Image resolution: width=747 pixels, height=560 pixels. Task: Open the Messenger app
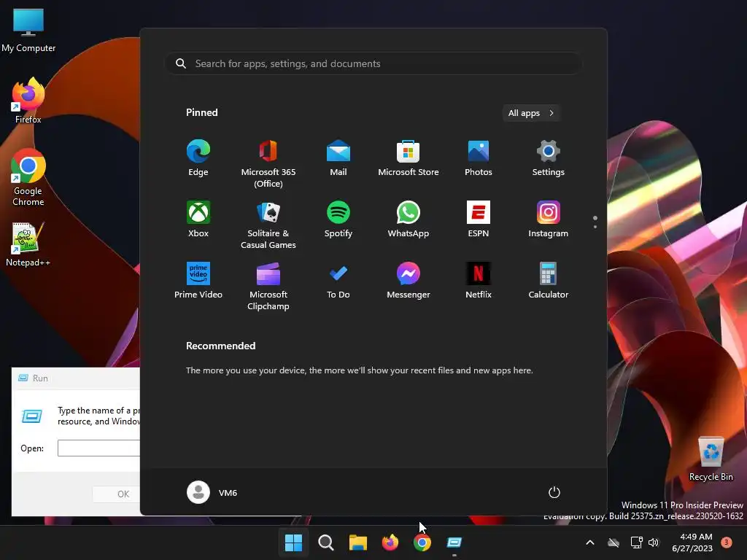pyautogui.click(x=409, y=281)
